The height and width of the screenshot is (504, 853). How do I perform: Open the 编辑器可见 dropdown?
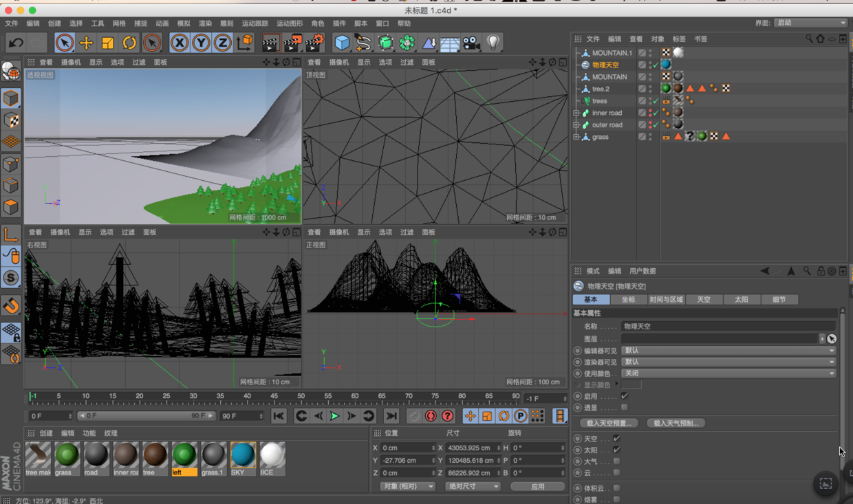pos(728,351)
